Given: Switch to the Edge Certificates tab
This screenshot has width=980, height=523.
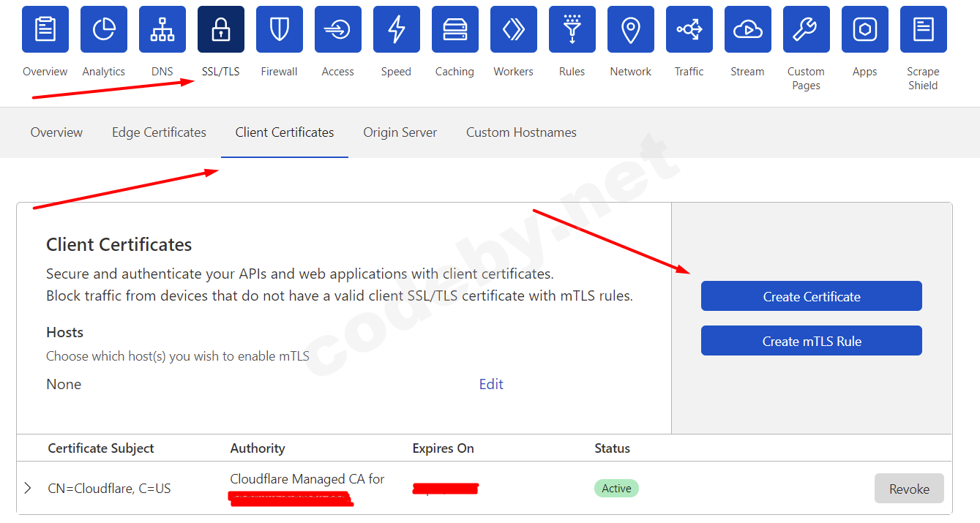Looking at the screenshot, I should pyautogui.click(x=159, y=132).
